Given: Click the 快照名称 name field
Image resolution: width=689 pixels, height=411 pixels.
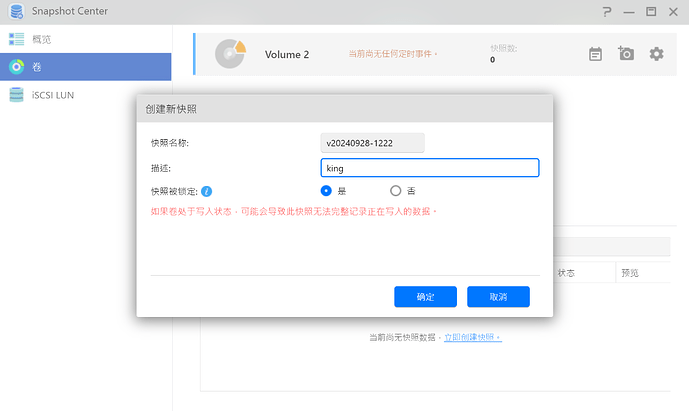Looking at the screenshot, I should coord(372,143).
